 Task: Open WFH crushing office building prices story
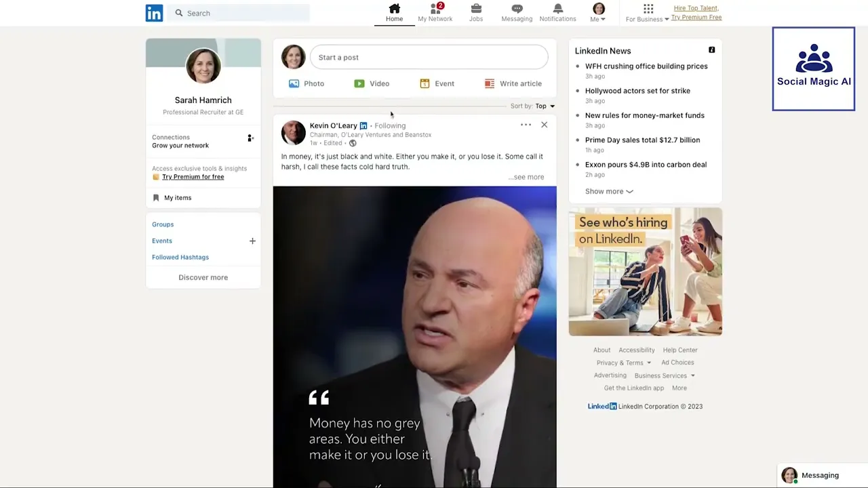646,66
